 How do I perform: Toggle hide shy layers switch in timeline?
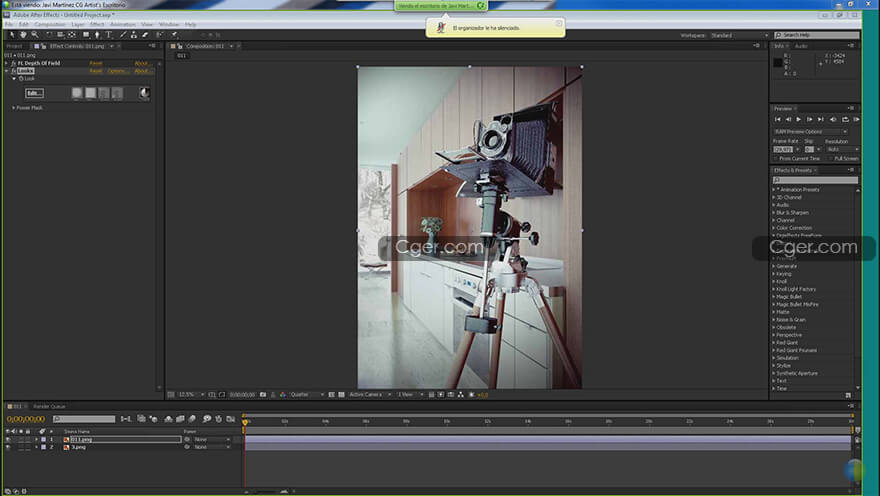point(168,419)
